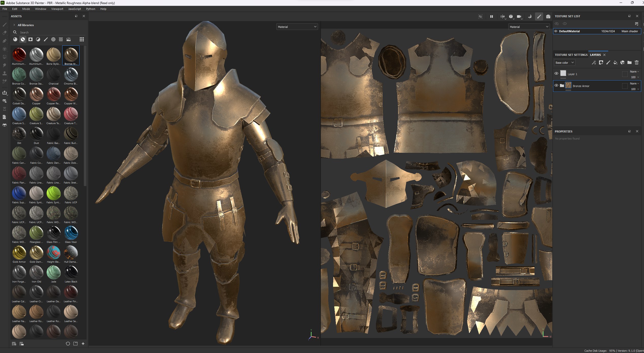Filter assets by brushes icon
Viewport: 644px width, 353px height.
coord(46,39)
